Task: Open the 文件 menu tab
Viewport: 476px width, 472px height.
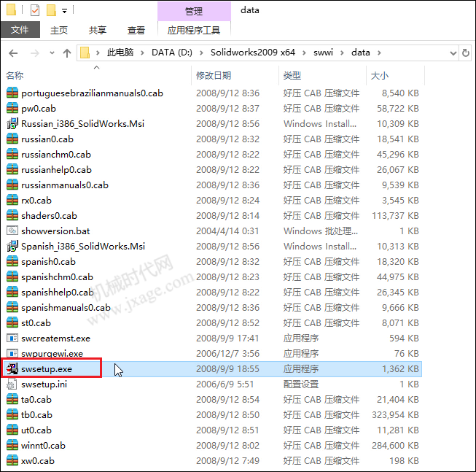Action: tap(20, 30)
